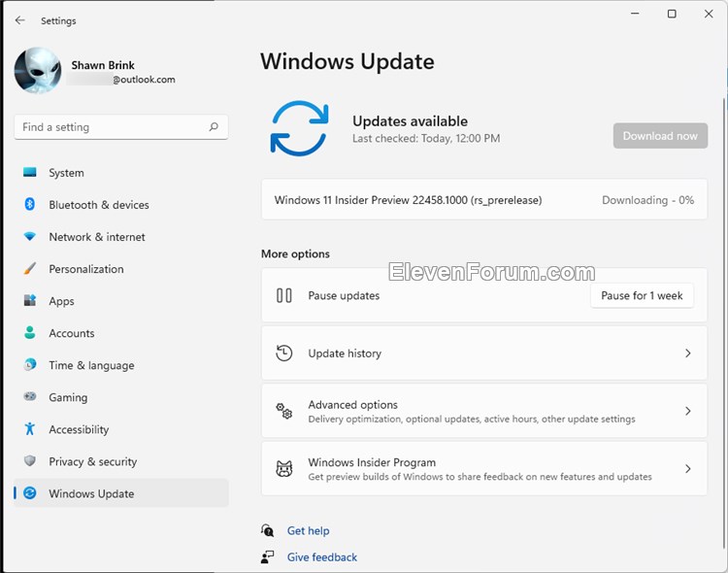Click the Update history clock icon
Screen dimensions: 728x573
(284, 354)
